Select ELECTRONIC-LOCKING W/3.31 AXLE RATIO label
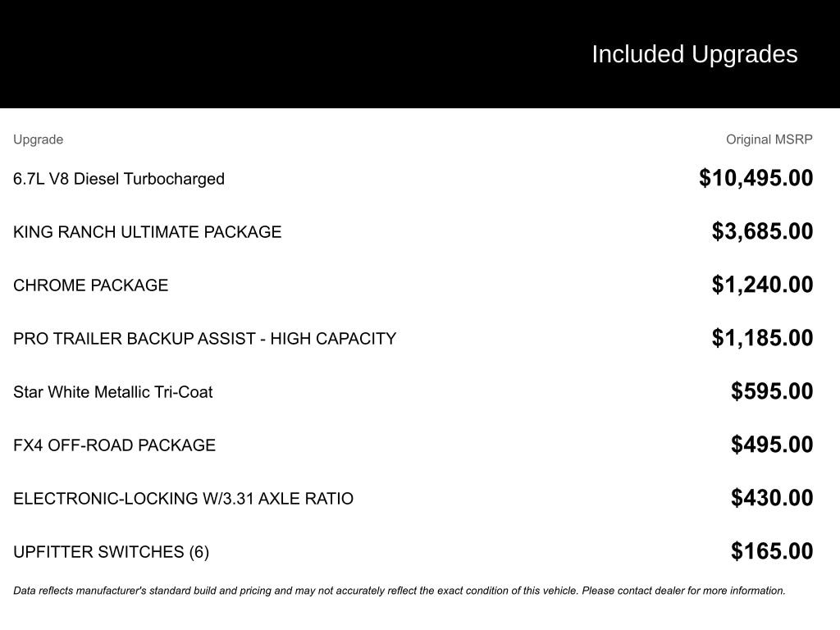This screenshot has width=840, height=630. (183, 499)
